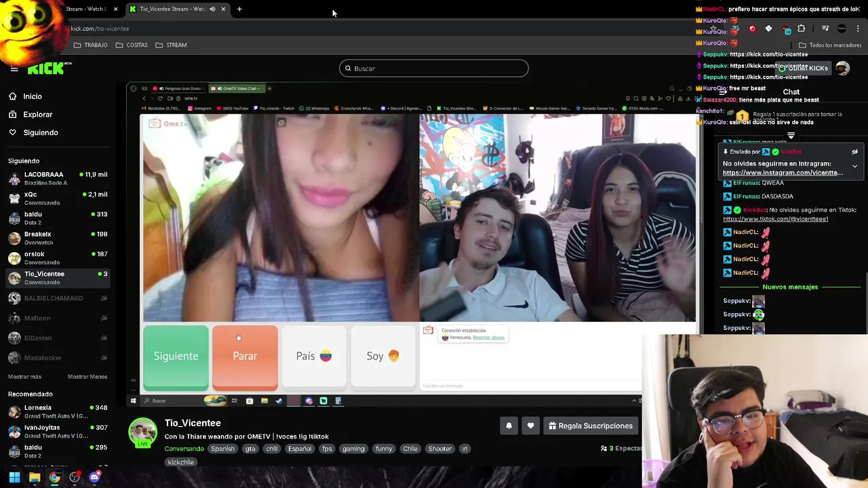Screen dimensions: 868x488
Task: Toggle the follow heart for Tio_Vicentee
Action: point(530,426)
